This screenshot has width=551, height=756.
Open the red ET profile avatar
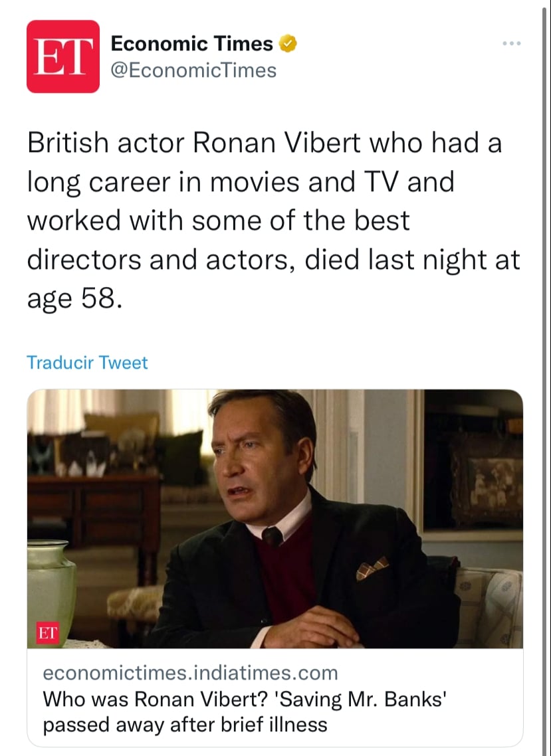62,56
